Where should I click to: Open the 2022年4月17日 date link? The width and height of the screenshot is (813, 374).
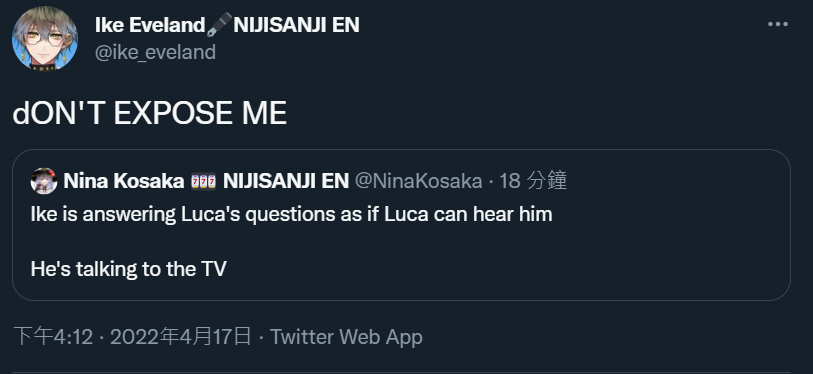[180, 337]
